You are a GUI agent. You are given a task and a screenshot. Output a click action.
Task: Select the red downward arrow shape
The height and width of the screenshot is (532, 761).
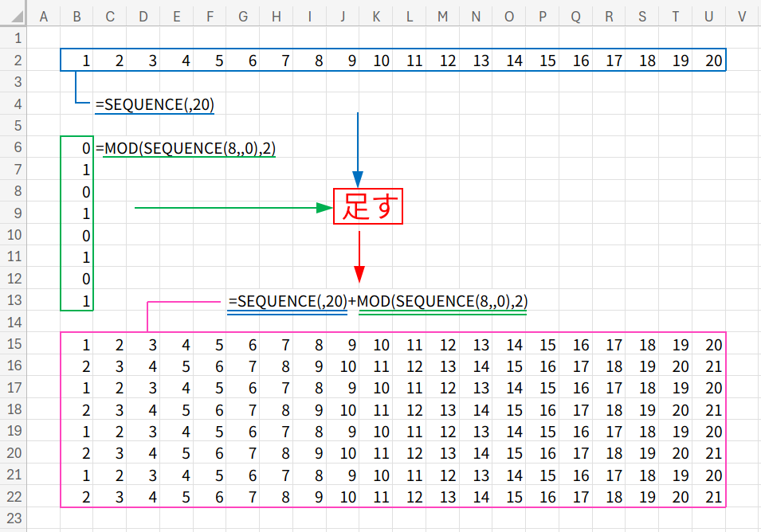click(359, 255)
